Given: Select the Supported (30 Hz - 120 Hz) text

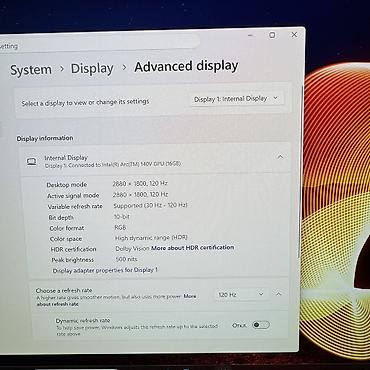Looking at the screenshot, I should click(x=150, y=205).
